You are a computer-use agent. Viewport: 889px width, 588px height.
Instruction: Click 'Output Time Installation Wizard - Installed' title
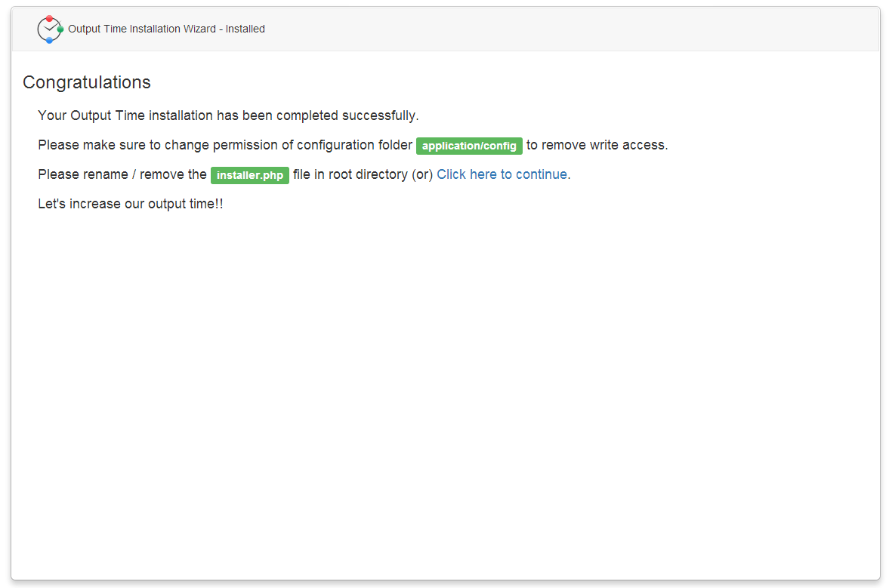167,29
